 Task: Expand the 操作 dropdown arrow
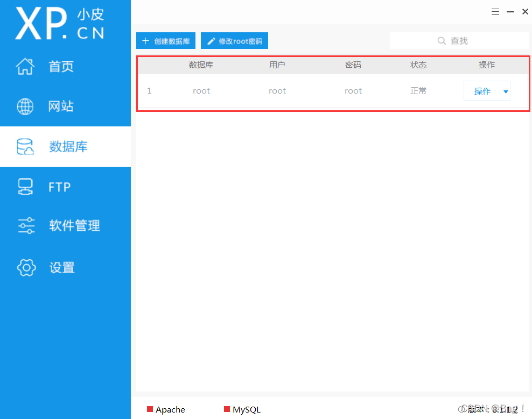pos(506,91)
